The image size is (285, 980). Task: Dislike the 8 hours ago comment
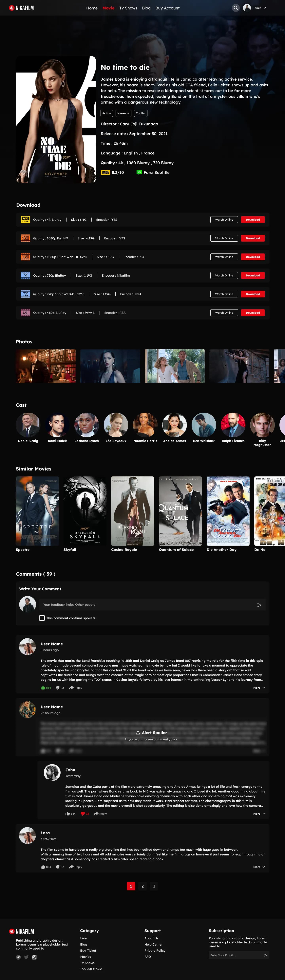[58, 688]
